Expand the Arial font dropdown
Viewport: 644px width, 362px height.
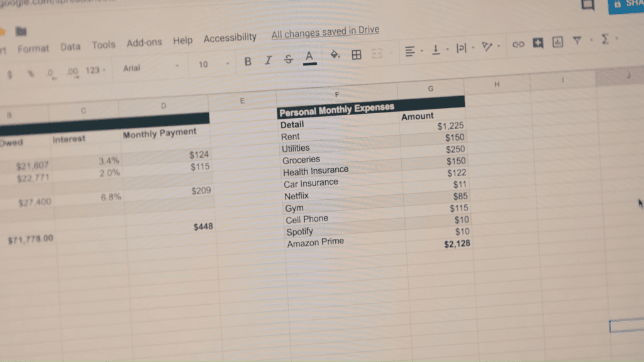click(x=150, y=67)
